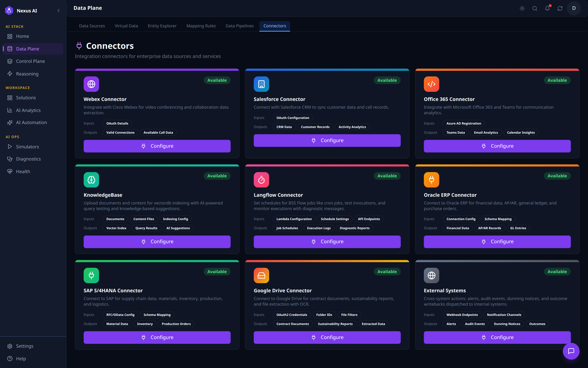588x368 pixels.
Task: Open Settings in the sidebar
Action: 33,346
